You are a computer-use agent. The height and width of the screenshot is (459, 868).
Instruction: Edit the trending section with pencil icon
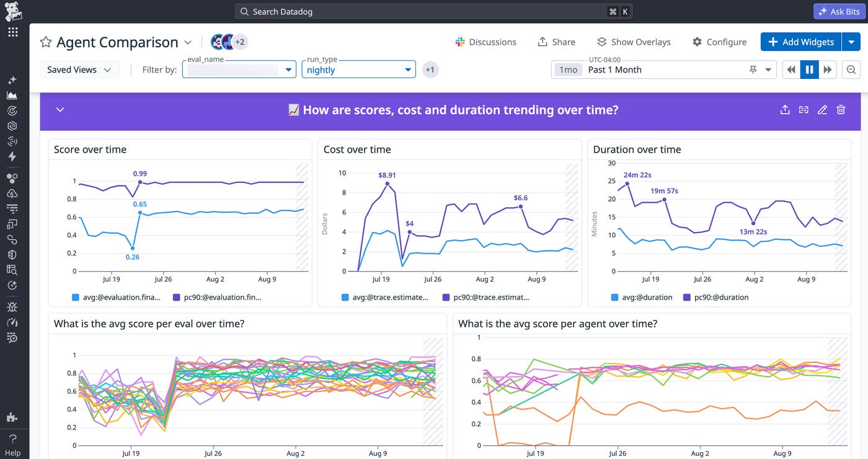[822, 110]
